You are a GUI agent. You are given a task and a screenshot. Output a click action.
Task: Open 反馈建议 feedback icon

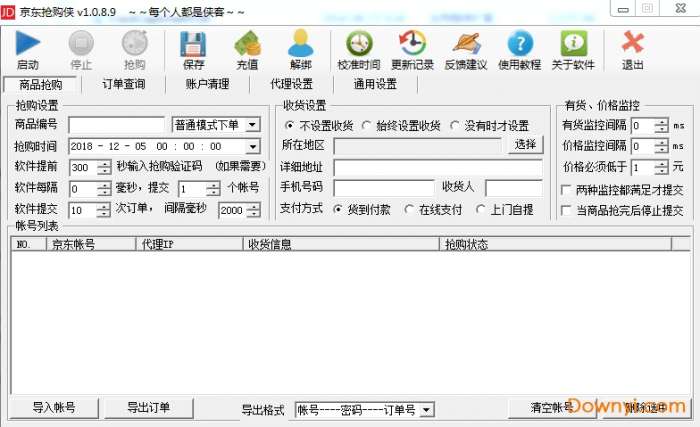(466, 44)
